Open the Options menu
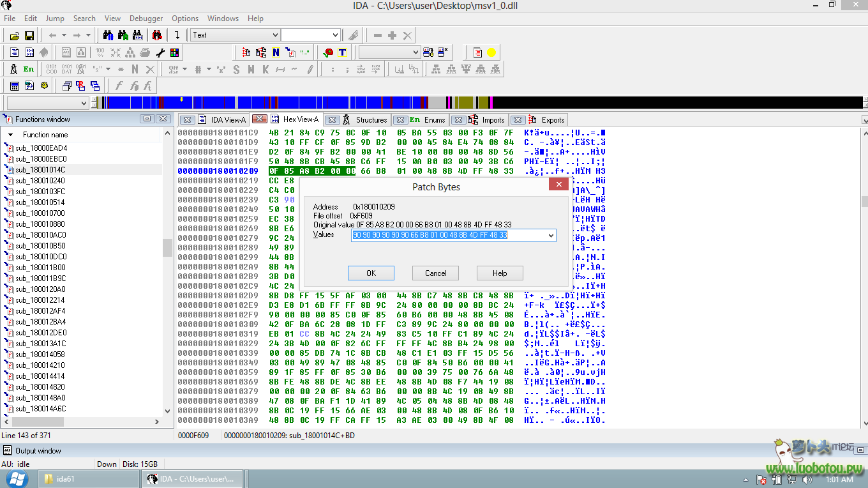The width and height of the screenshot is (868, 488). click(185, 19)
